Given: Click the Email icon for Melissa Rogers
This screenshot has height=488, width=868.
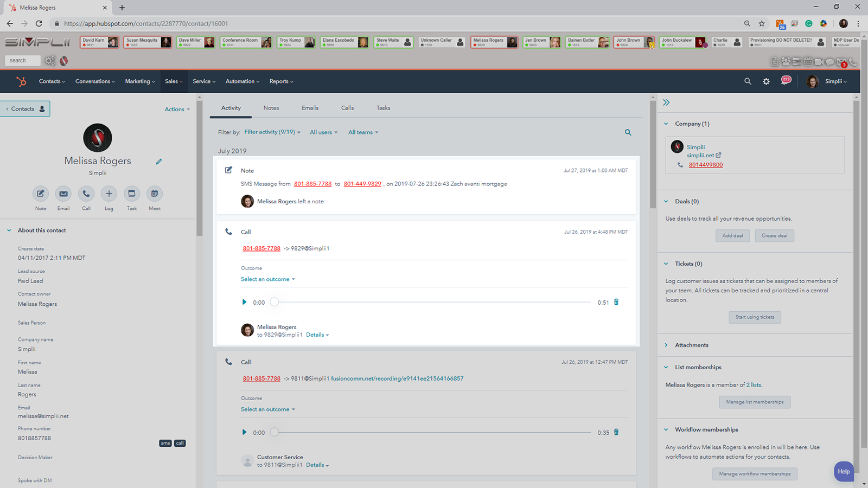Looking at the screenshot, I should 63,194.
